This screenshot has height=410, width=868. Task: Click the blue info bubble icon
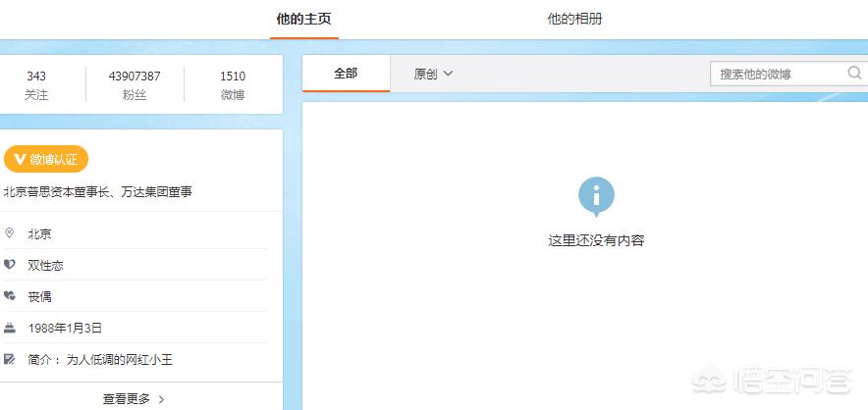click(x=596, y=196)
